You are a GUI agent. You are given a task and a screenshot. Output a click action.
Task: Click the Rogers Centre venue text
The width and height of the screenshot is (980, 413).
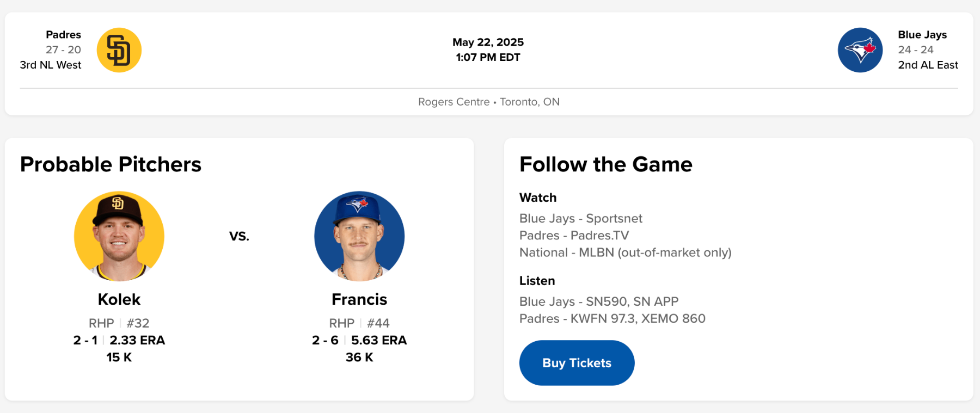click(454, 102)
